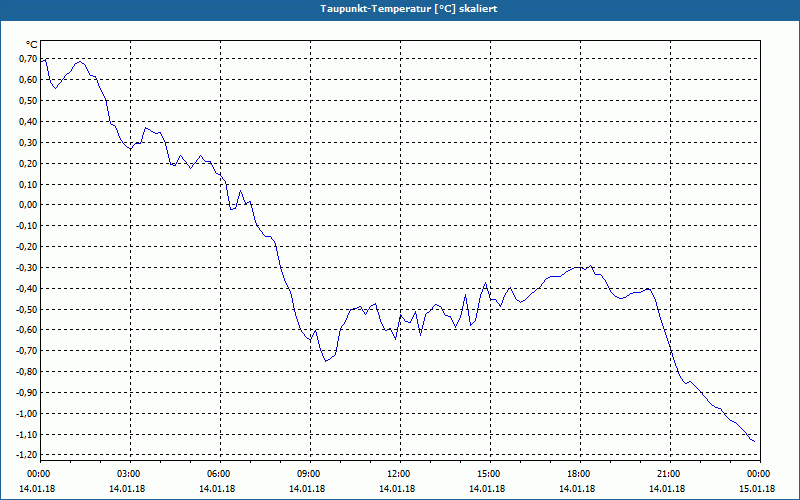Click the 09:00 time axis label
This screenshot has height=500, width=800.
pyautogui.click(x=309, y=474)
